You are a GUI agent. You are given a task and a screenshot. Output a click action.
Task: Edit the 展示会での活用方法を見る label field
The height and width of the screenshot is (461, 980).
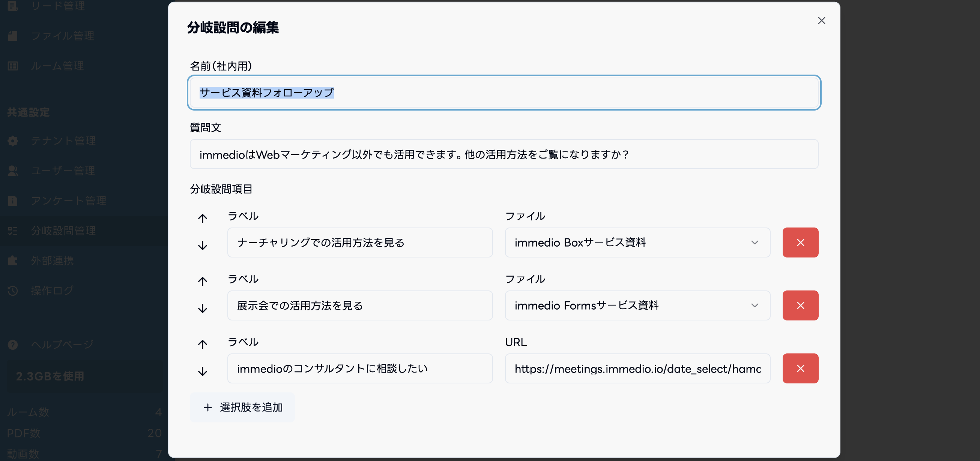[x=359, y=305]
